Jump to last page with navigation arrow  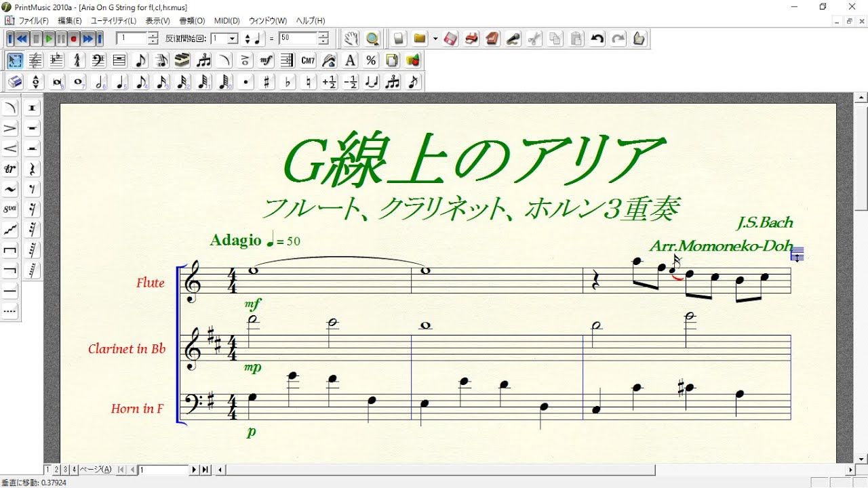[205, 469]
